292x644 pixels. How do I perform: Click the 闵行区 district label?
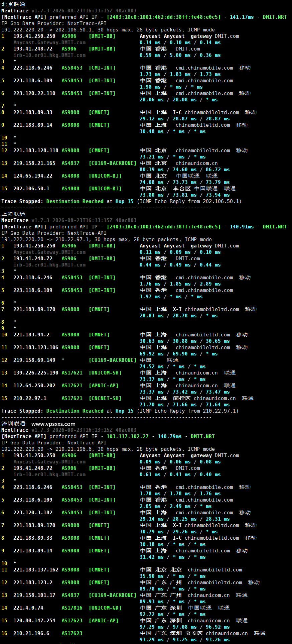(182, 398)
